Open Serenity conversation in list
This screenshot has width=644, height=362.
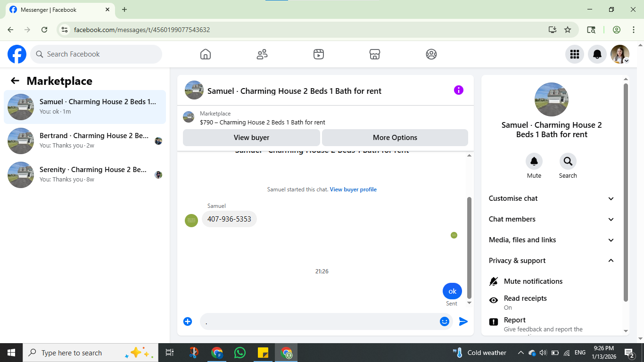click(x=85, y=175)
